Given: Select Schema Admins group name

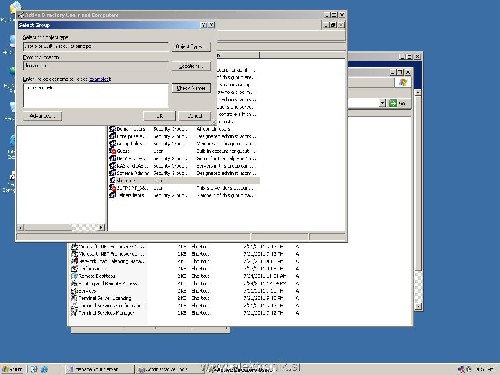Looking at the screenshot, I should 133,173.
